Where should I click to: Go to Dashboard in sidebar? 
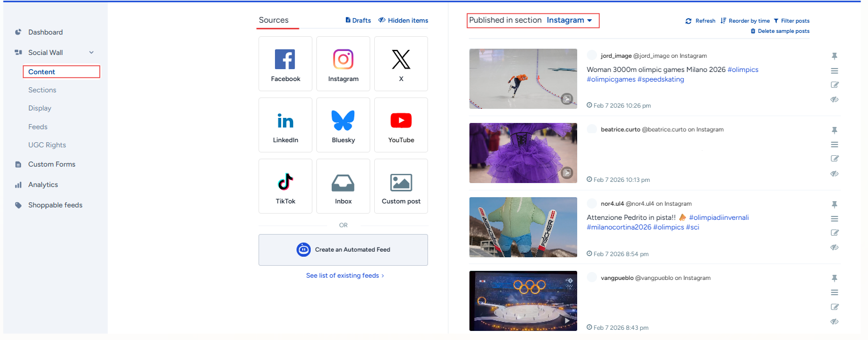pyautogui.click(x=45, y=32)
